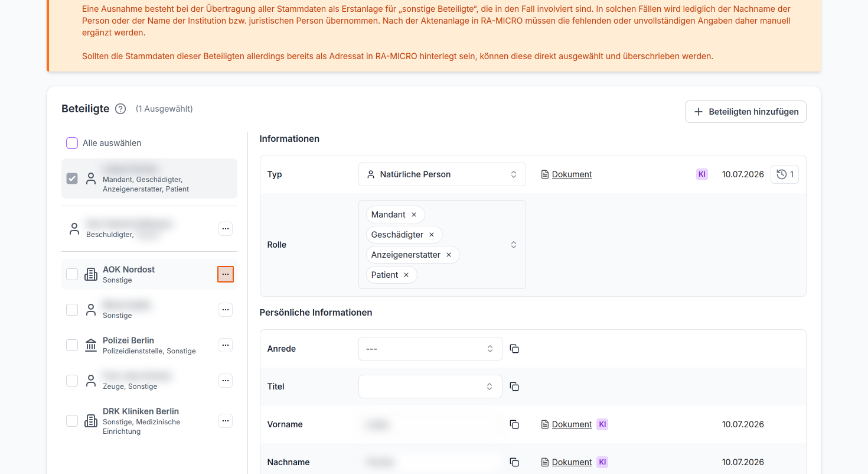This screenshot has height=474, width=868.
Task: Check the Alle auswählen checkbox
Action: [x=72, y=143]
